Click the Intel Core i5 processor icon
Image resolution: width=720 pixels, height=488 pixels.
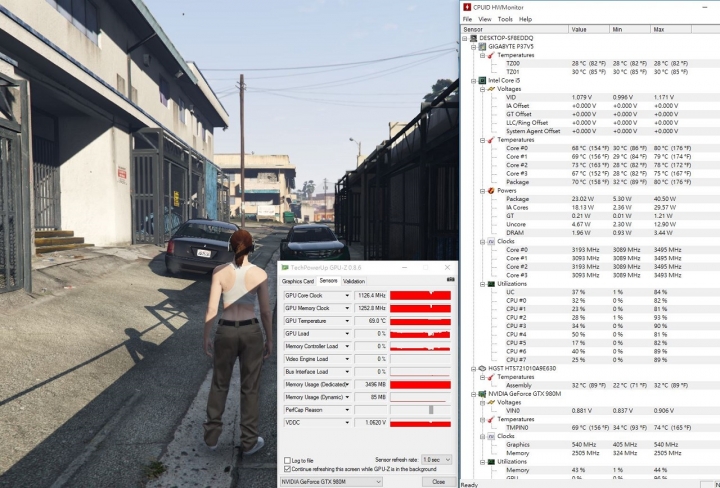(482, 80)
